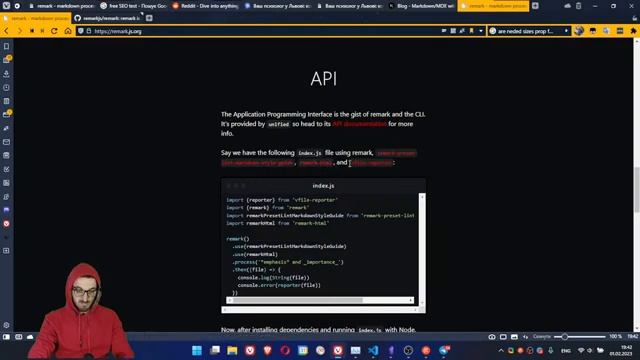Add a web panel with plus icon
The height and width of the screenshot is (360, 640).
[7, 251]
